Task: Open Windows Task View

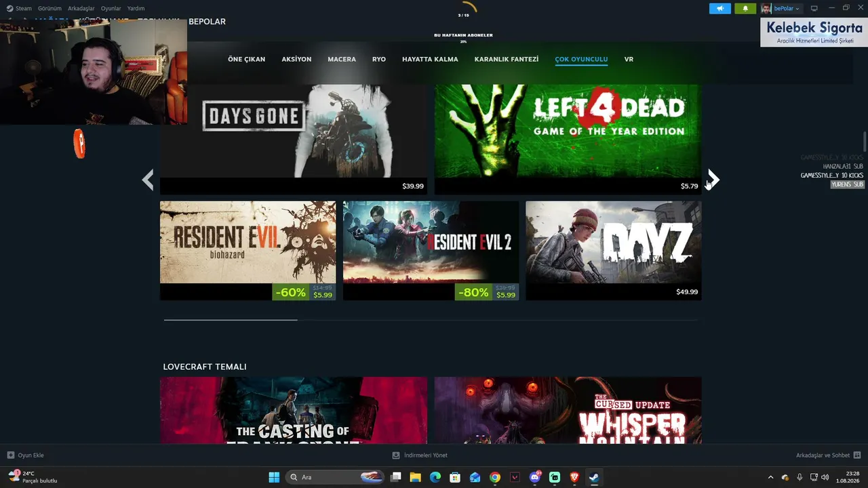Action: click(396, 477)
